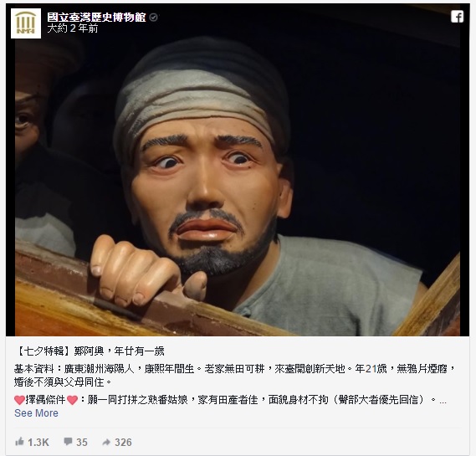The width and height of the screenshot is (476, 456).
Task: Click the first red heart emoji before 擇偶條件
Action: click(19, 400)
